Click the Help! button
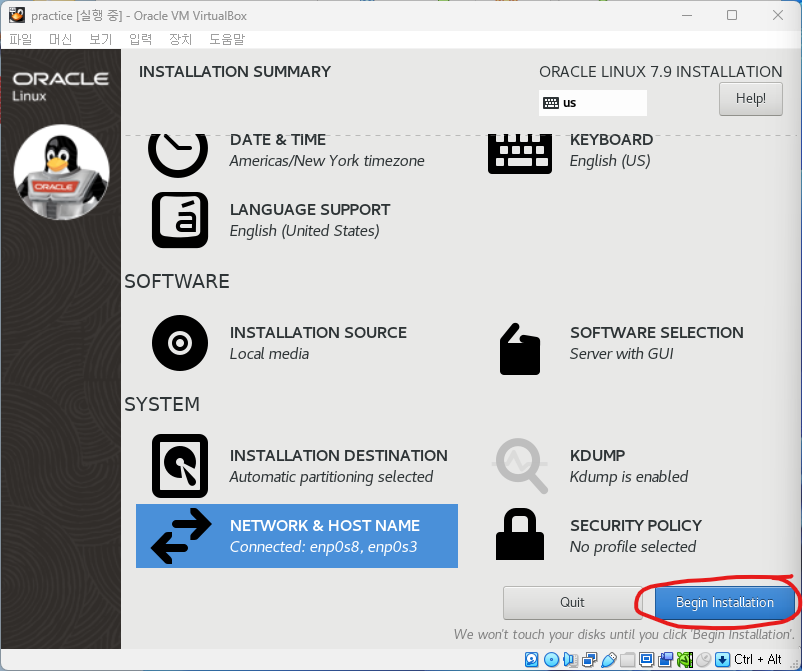The image size is (803, 671). point(751,98)
